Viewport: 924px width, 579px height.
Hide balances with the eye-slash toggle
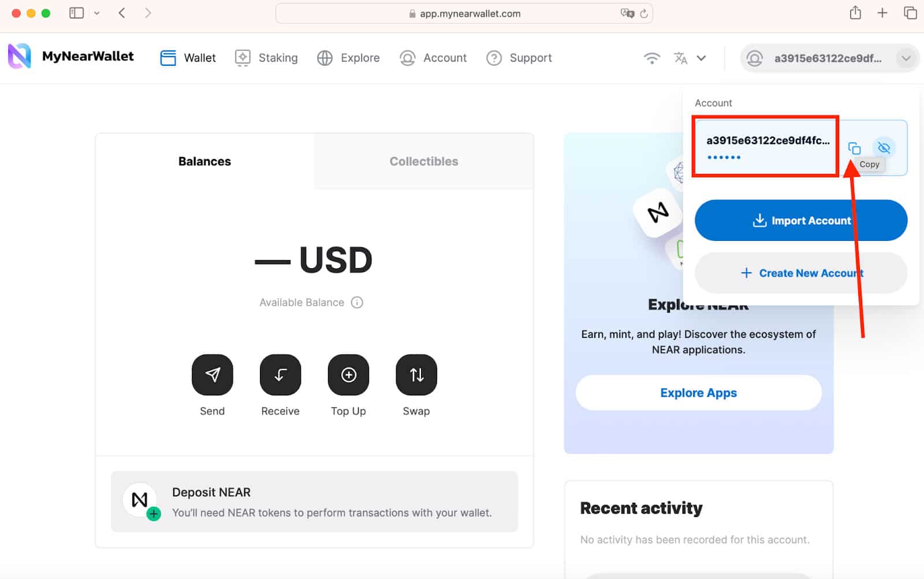coord(883,147)
